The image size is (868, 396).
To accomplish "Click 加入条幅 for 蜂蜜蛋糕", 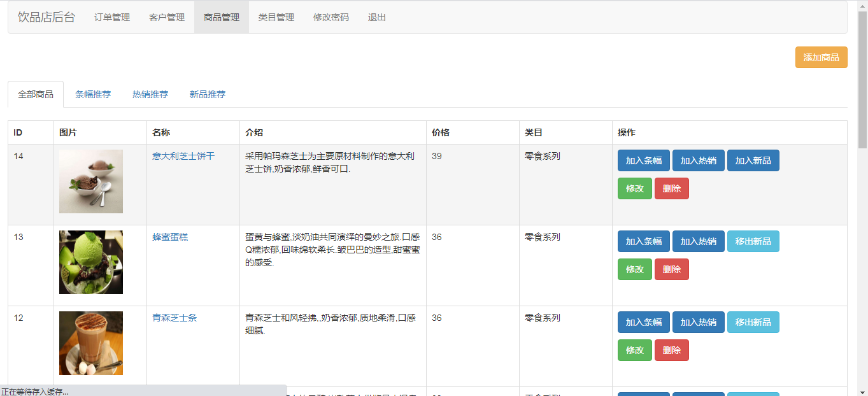I will 644,241.
